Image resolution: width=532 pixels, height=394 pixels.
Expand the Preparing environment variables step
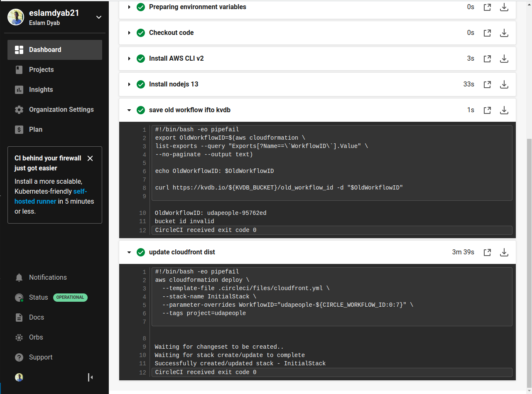[x=129, y=7]
